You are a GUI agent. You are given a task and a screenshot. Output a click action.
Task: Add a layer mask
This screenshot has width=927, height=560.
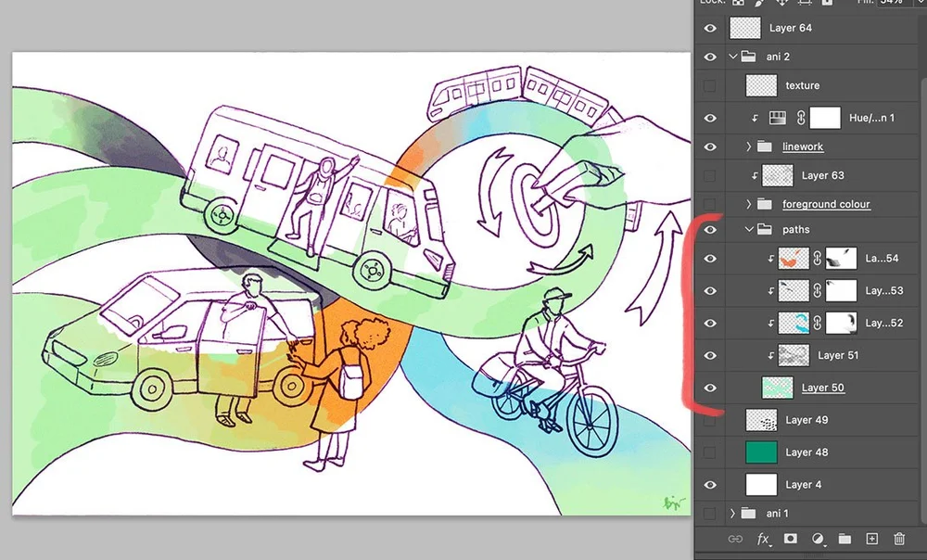click(789, 539)
